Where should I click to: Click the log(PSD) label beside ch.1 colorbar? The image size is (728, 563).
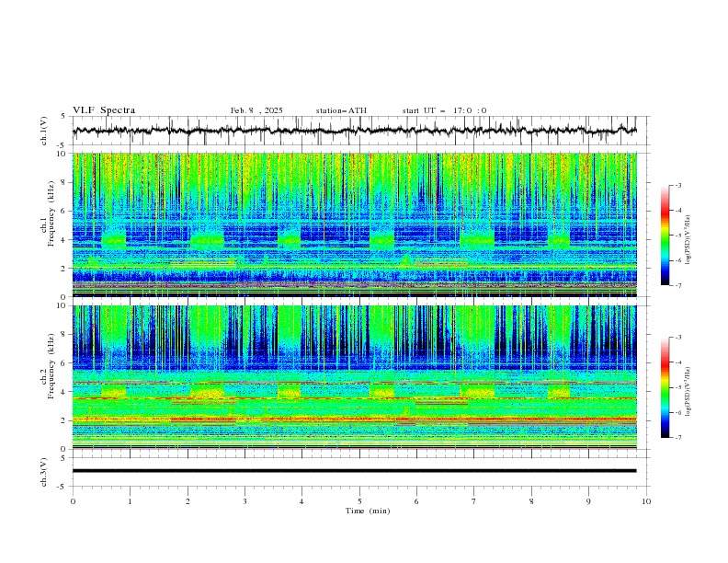[x=688, y=239]
